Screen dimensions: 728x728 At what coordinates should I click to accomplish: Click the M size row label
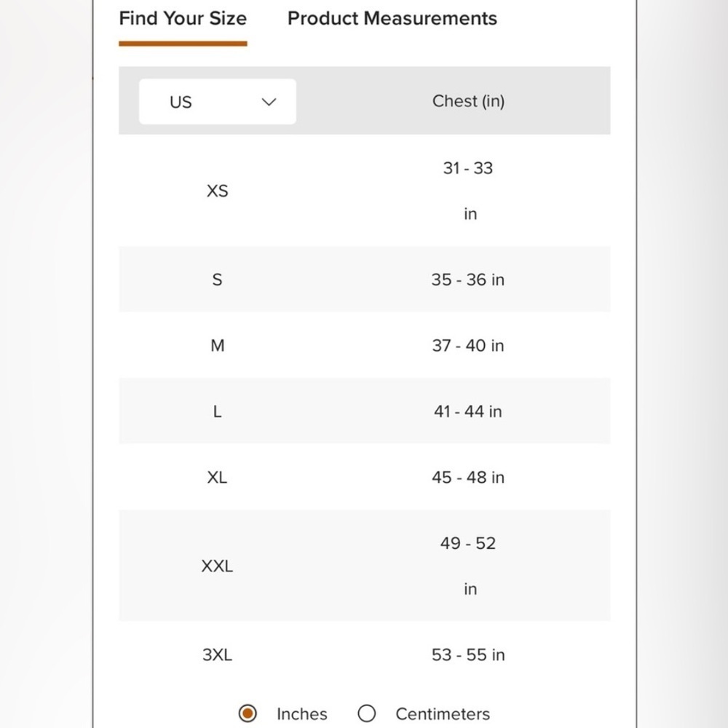pos(217,346)
